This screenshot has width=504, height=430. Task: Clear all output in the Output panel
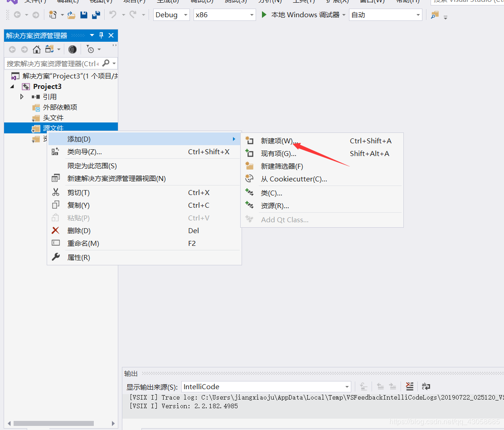pyautogui.click(x=410, y=386)
